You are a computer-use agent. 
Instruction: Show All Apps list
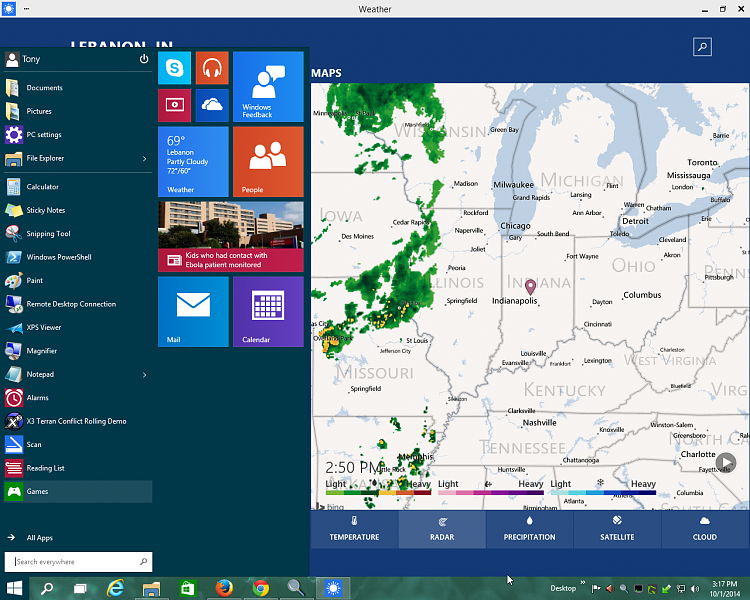pyautogui.click(x=30, y=538)
